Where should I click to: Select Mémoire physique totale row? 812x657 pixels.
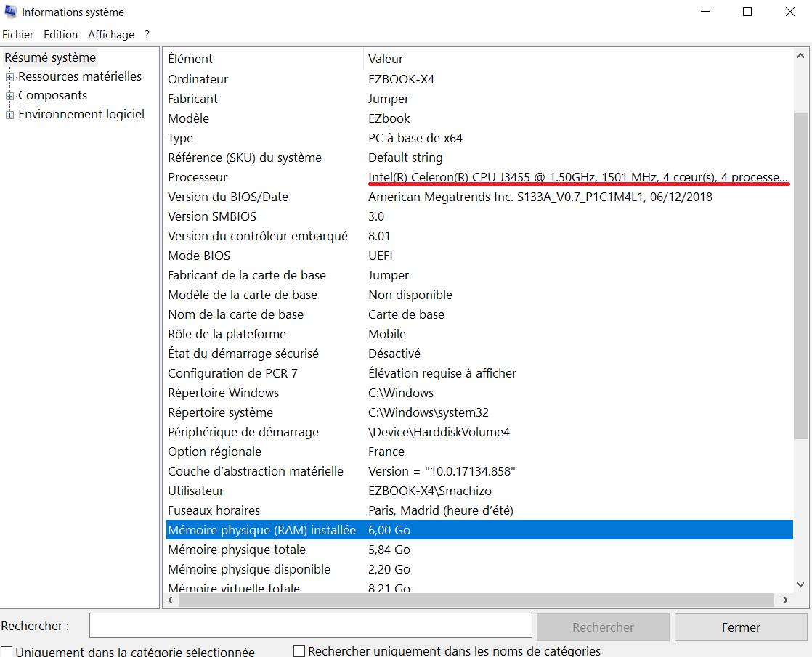point(479,550)
